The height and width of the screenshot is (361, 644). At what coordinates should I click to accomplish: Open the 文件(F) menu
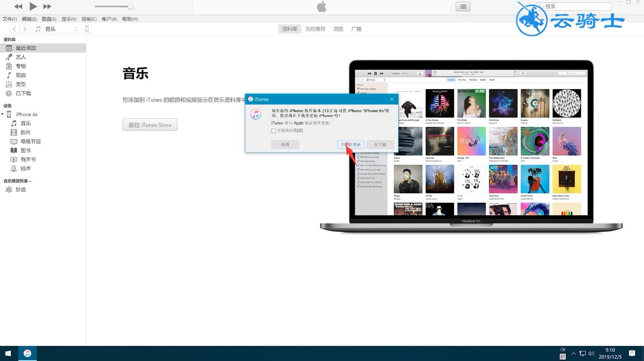point(10,19)
